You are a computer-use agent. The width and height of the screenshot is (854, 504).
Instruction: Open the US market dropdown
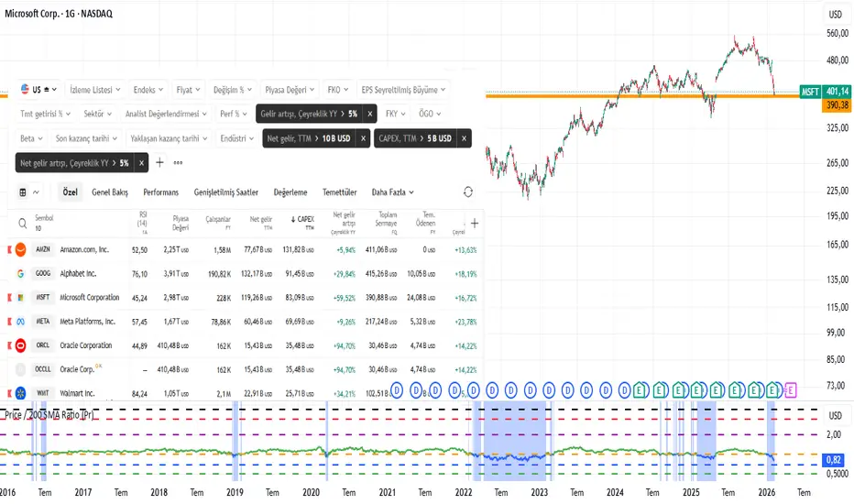tap(38, 90)
